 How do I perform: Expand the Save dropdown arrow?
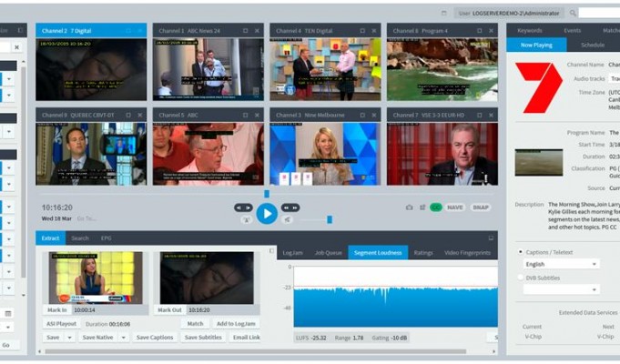click(x=69, y=337)
